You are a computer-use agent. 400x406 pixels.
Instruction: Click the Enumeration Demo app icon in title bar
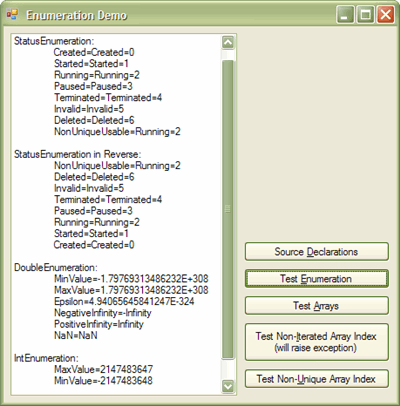(x=12, y=15)
